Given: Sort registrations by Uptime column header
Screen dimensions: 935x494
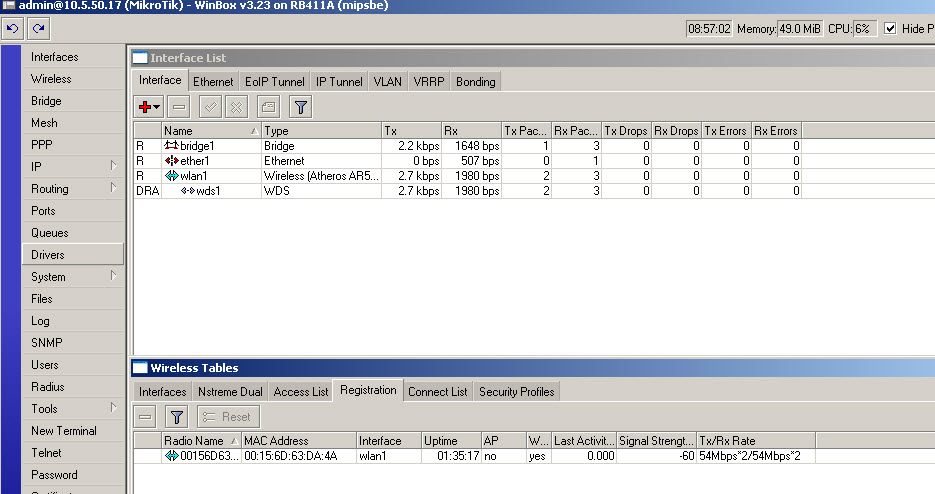Looking at the screenshot, I should [x=451, y=441].
